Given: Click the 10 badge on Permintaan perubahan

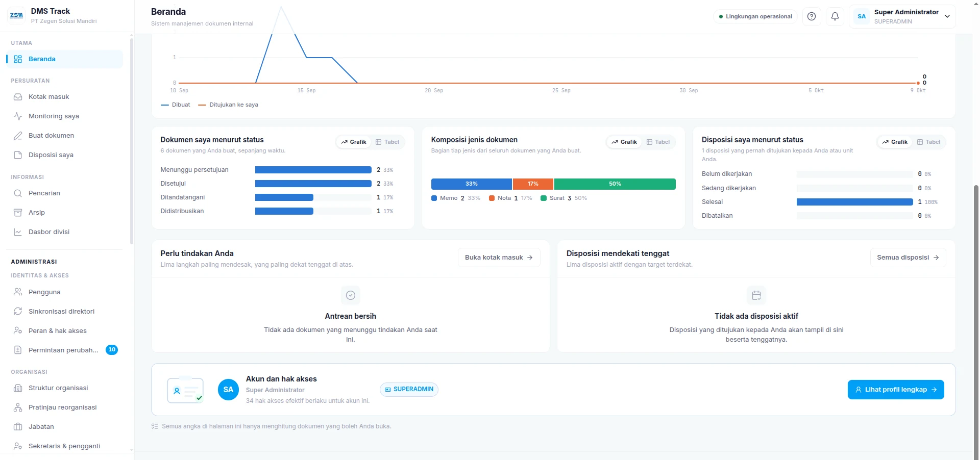Looking at the screenshot, I should point(112,350).
